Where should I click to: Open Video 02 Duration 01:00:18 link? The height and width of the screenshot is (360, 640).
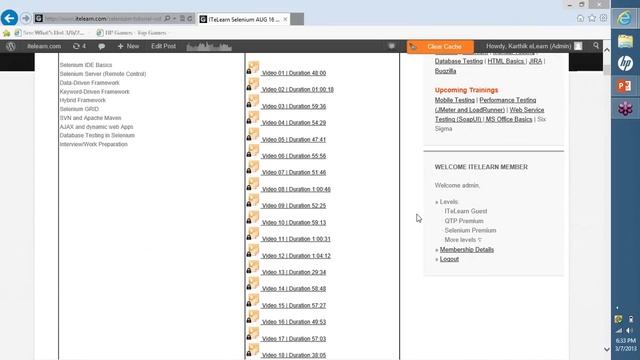pyautogui.click(x=297, y=89)
